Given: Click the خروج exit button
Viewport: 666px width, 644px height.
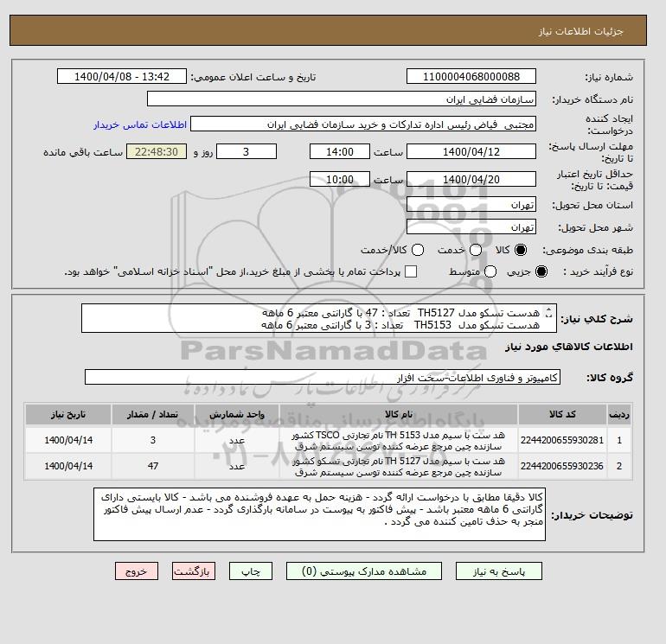Looking at the screenshot, I should [x=137, y=571].
